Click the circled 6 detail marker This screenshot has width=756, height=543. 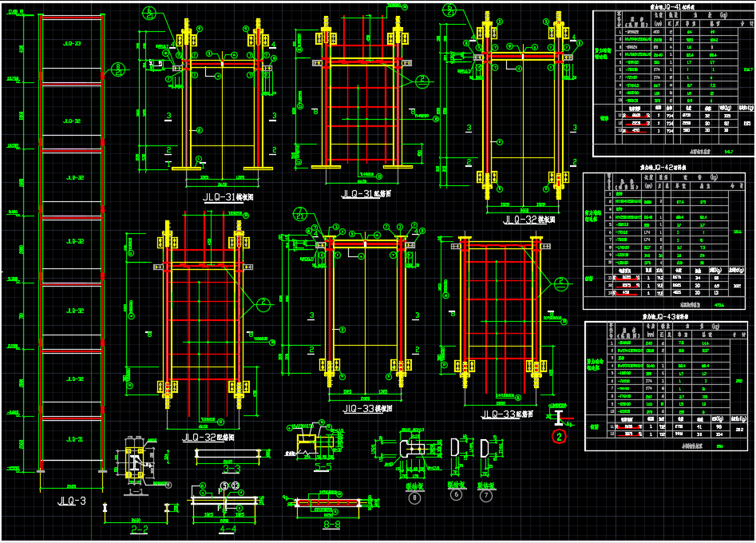click(x=456, y=495)
